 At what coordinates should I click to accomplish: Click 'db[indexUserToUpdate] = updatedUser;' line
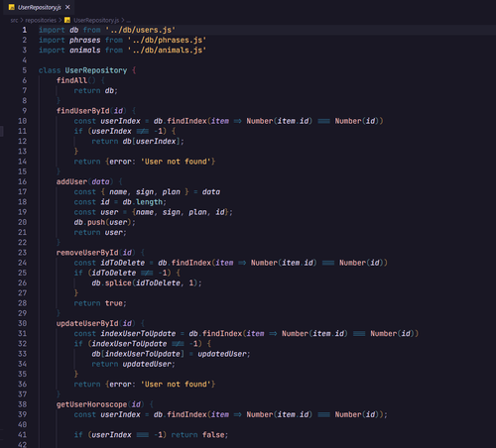tap(171, 354)
